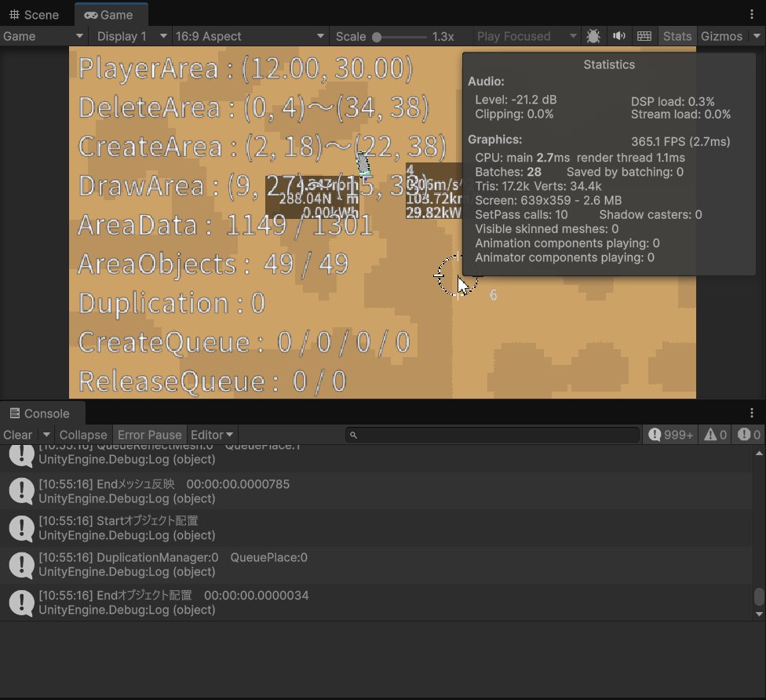Open the Play Focused dropdown

(x=526, y=36)
